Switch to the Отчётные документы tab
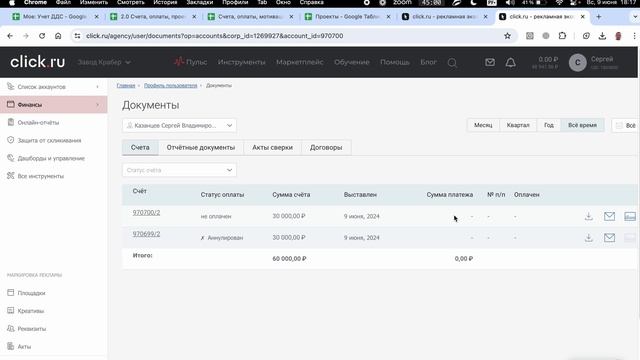This screenshot has height=360, width=640. (x=201, y=147)
